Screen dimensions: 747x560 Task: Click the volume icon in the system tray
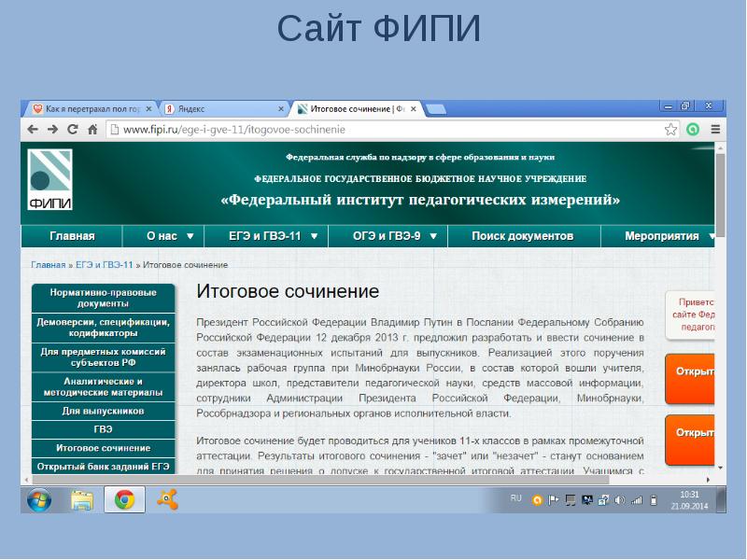pos(620,500)
